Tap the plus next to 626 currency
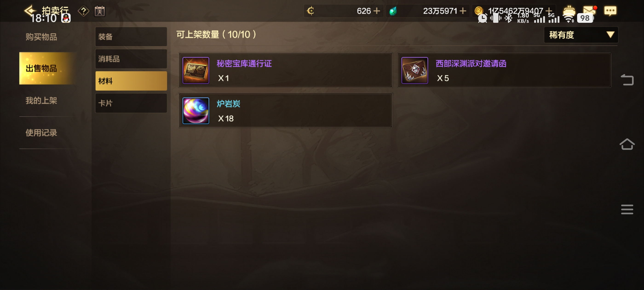 click(x=377, y=11)
